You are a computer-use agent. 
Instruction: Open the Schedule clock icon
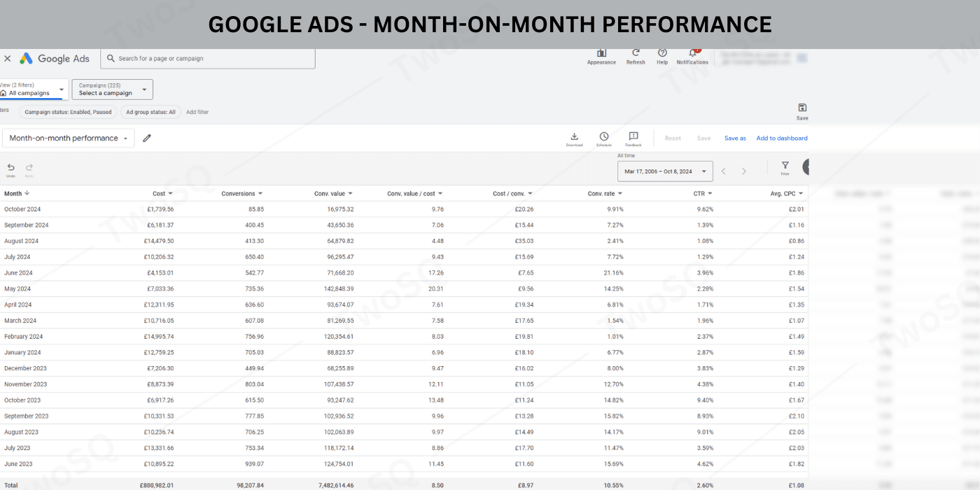[603, 136]
